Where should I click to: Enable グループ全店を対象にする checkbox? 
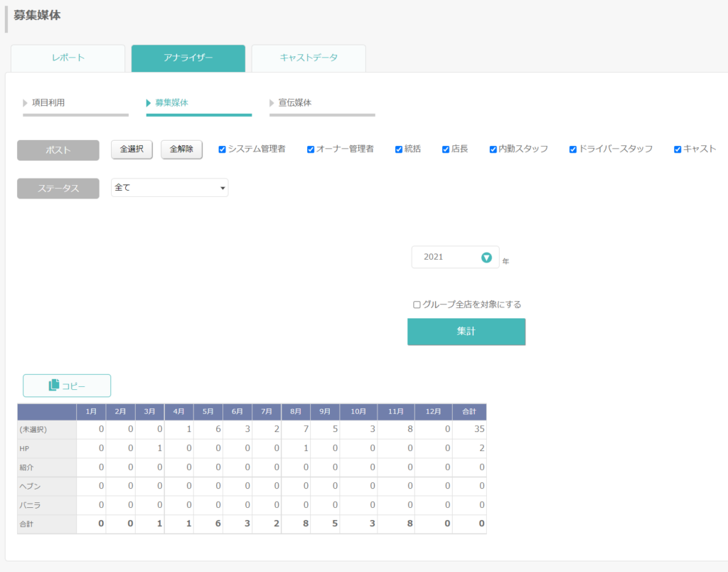(417, 304)
